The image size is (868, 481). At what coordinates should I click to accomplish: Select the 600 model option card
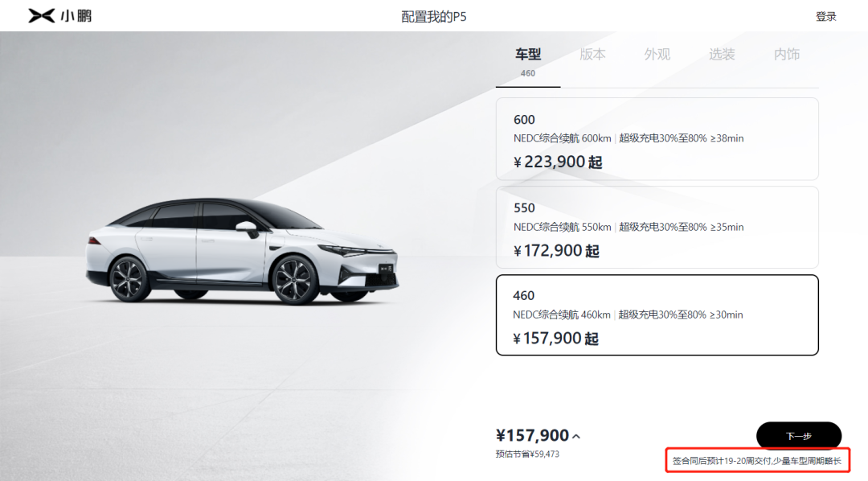(657, 139)
